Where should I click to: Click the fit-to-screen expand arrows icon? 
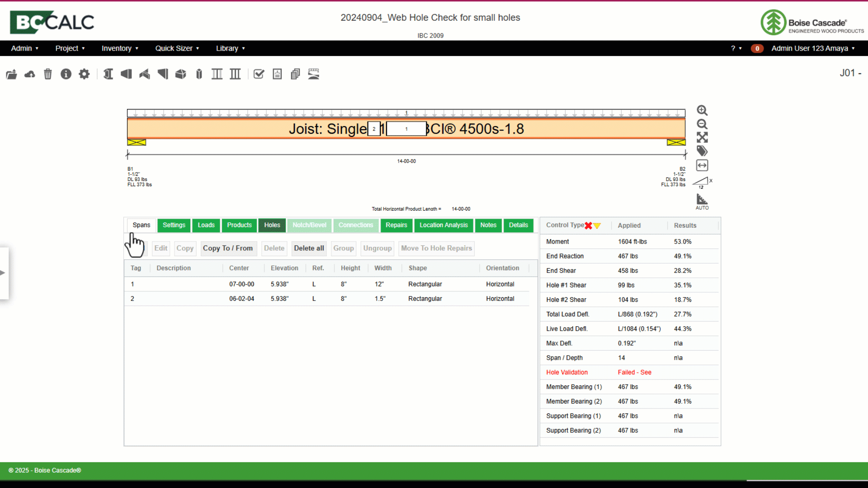click(x=702, y=137)
